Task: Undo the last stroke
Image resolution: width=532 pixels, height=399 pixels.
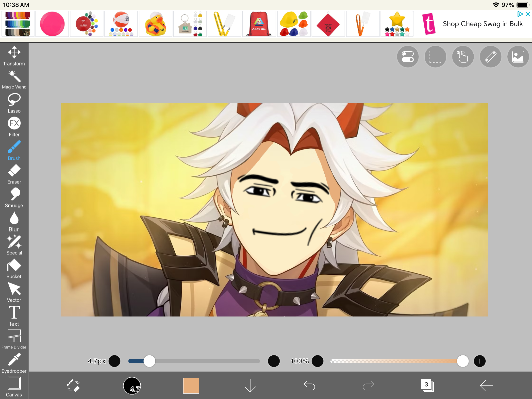Action: pyautogui.click(x=309, y=385)
